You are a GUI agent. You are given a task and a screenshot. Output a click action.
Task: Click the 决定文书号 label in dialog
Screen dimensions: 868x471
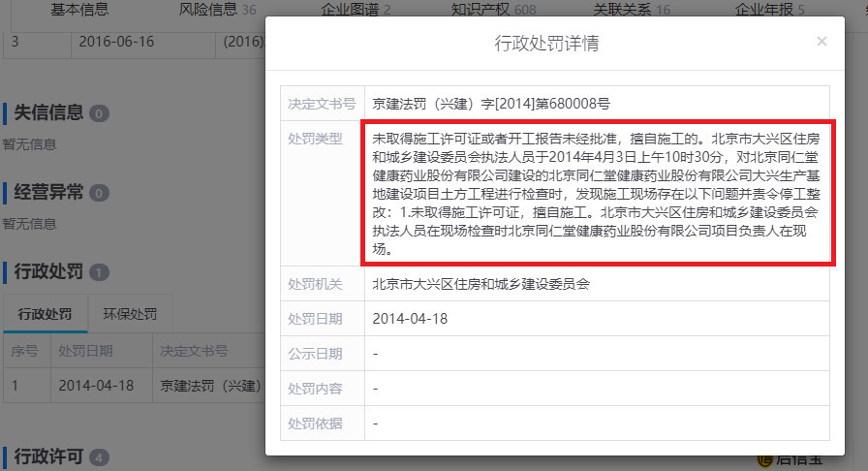point(322,104)
